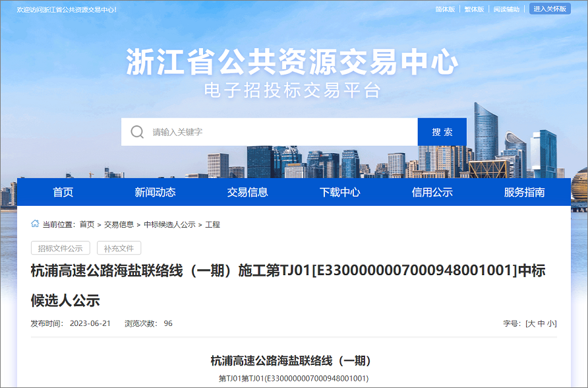Open the 信用公示 navigation item
588x388 pixels.
(x=432, y=192)
